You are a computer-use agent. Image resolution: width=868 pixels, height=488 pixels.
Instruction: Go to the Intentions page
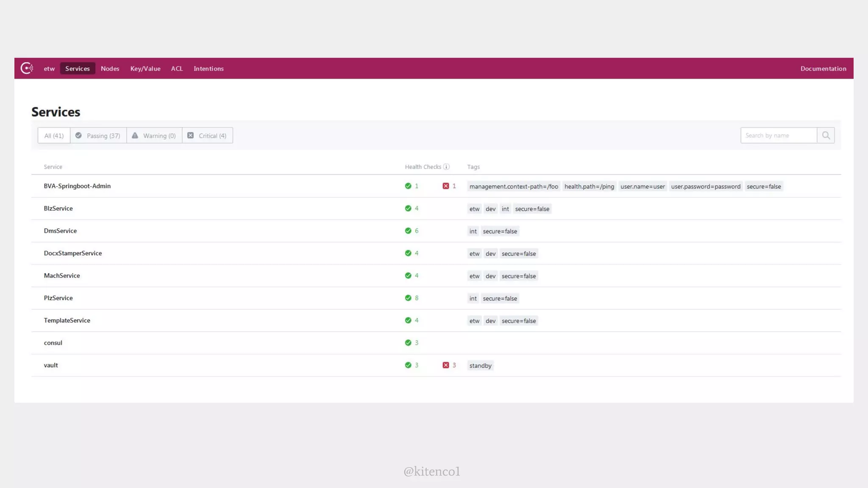click(x=209, y=69)
